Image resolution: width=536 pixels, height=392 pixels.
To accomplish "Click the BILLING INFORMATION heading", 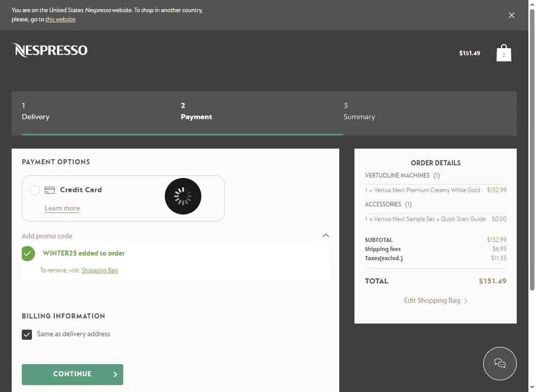I will tap(63, 316).
